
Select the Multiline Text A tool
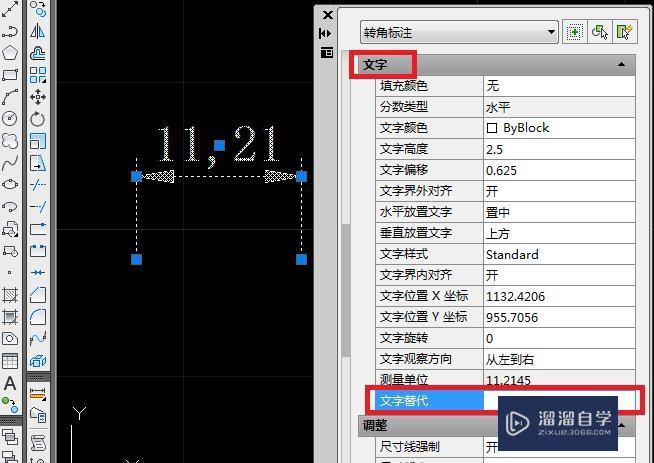click(x=9, y=383)
